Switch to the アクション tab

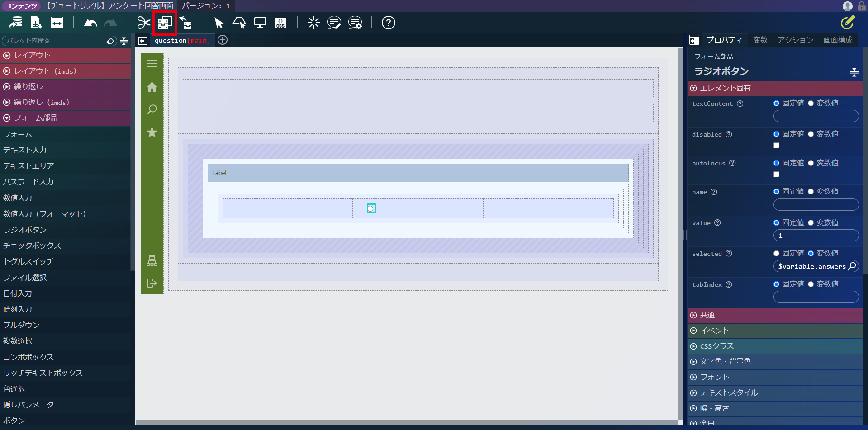coord(795,40)
